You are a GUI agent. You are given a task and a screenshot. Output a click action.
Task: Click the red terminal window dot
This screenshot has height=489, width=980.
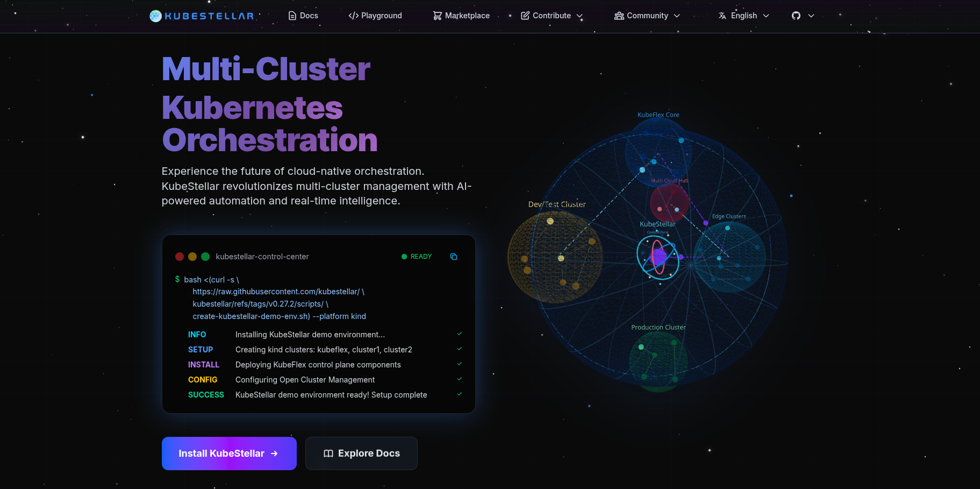180,257
